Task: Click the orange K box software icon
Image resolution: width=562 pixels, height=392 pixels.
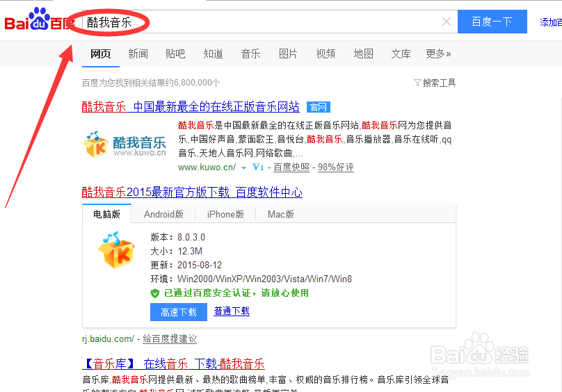Action: click(x=116, y=250)
